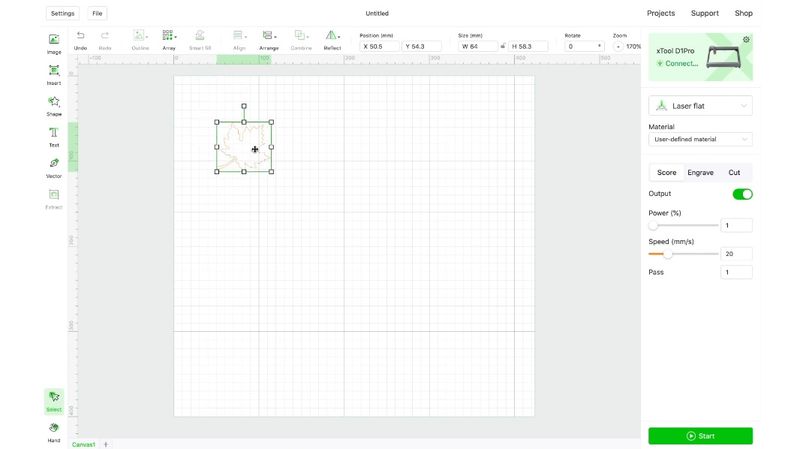800x449 pixels.
Task: Open device settings gear on xTool card
Action: [x=746, y=40]
